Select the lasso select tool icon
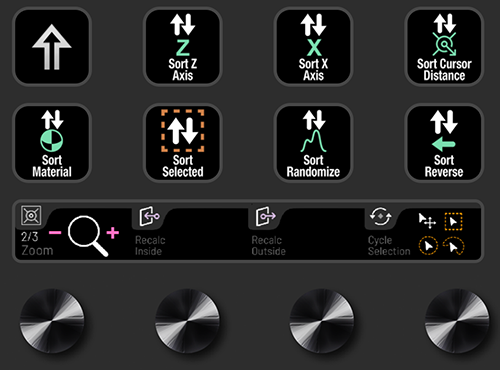 (454, 246)
